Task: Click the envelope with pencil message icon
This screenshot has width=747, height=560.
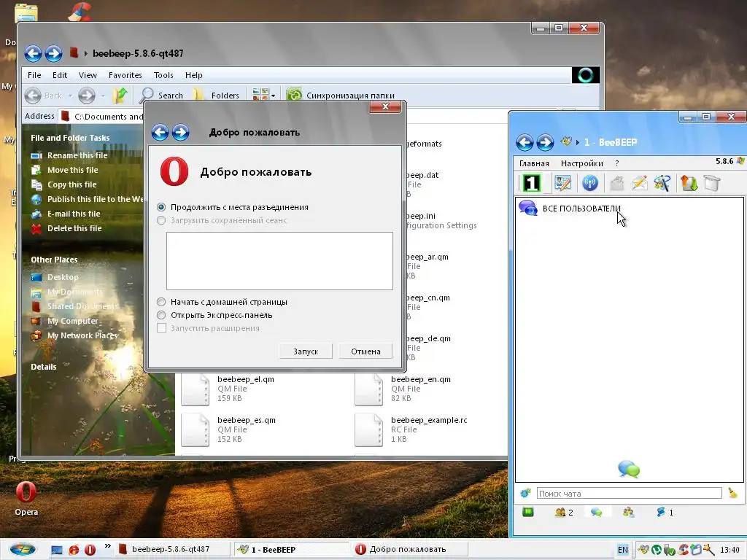Action: coord(639,183)
